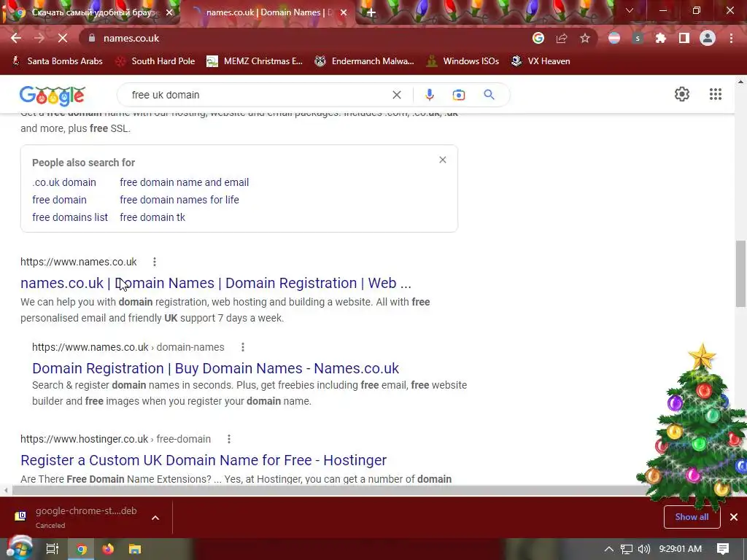The image size is (747, 560).
Task: Expand google-chrome deb download options
Action: [155, 518]
